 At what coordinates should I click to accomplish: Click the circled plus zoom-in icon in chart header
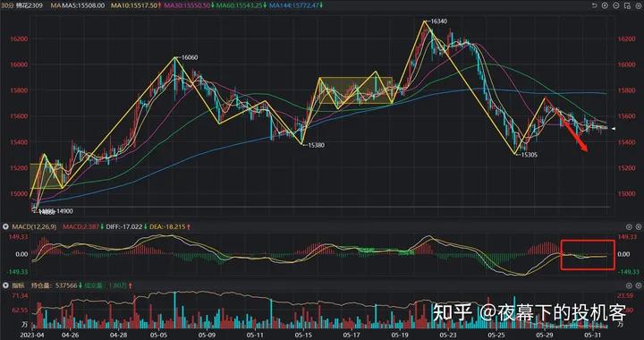coord(605,5)
